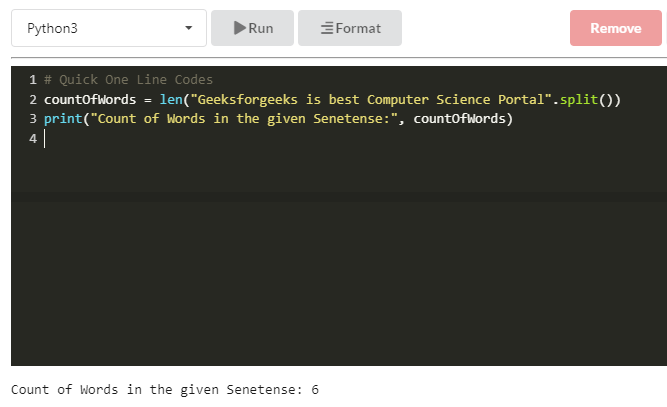Screen dimensions: 667x407
Task: Click the lines icon on Format
Action: 326,28
